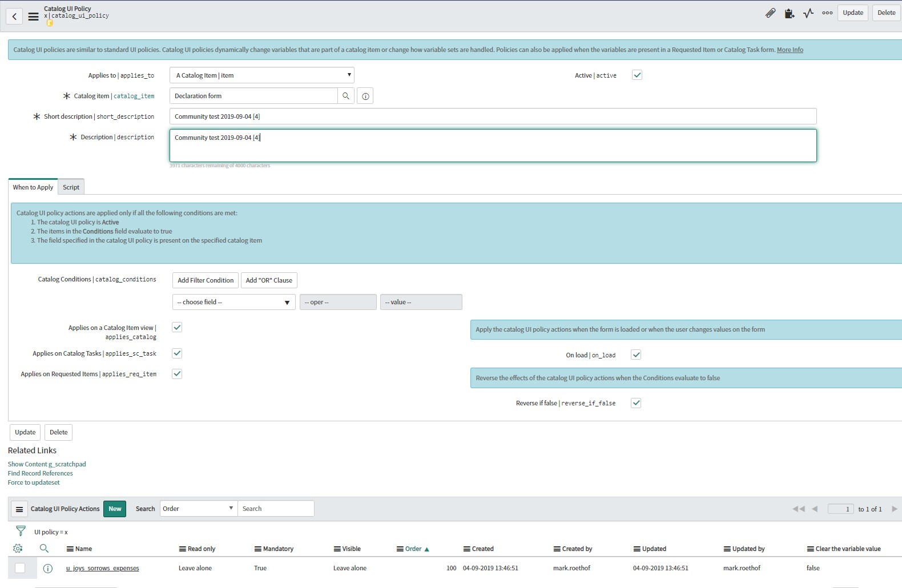Screen dimensions: 902x588
Task: Personalize list columns with gear icon
Action: coord(18,549)
